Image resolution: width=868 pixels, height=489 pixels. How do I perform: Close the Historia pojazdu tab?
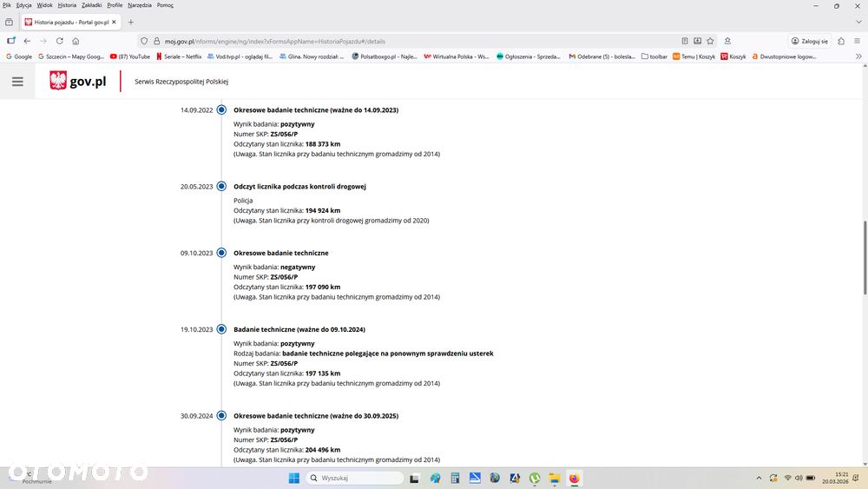pos(114,23)
